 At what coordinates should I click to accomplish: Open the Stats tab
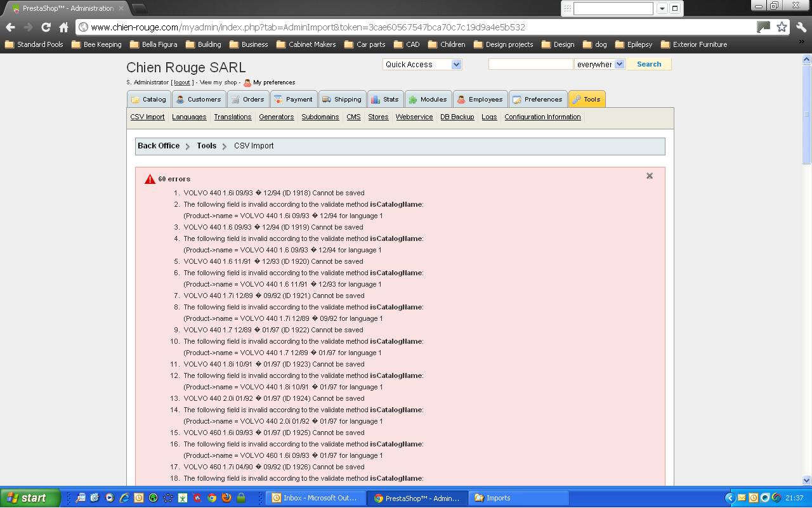[x=385, y=100]
